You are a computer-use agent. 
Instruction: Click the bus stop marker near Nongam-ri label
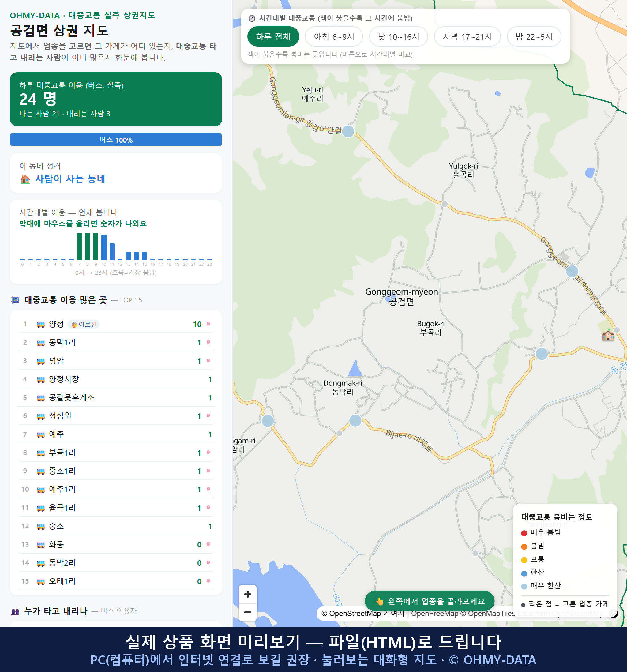pos(268,421)
